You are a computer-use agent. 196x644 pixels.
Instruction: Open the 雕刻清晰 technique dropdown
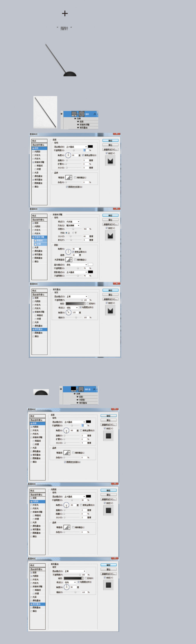73,225
